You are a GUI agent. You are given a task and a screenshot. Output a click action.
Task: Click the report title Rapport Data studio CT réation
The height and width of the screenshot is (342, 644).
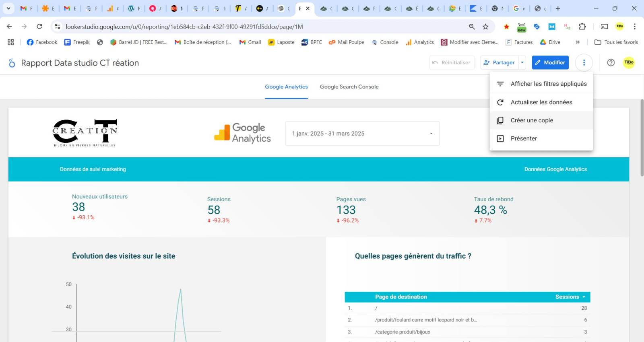[x=80, y=63]
